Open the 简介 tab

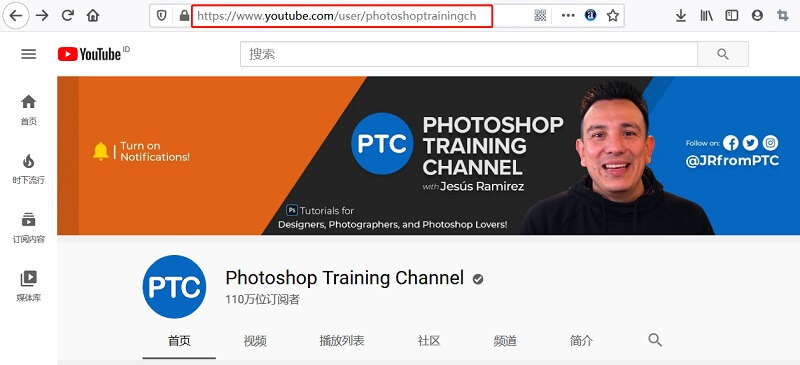[x=581, y=341]
